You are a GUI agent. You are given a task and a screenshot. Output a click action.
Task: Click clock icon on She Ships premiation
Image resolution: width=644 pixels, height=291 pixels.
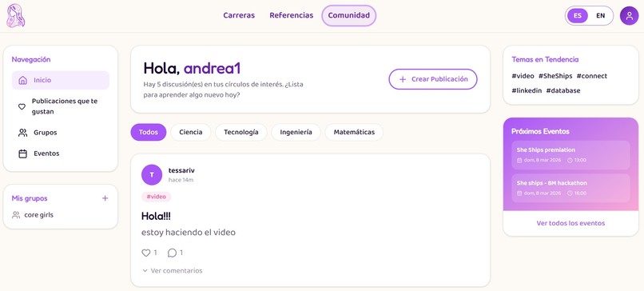(x=570, y=161)
